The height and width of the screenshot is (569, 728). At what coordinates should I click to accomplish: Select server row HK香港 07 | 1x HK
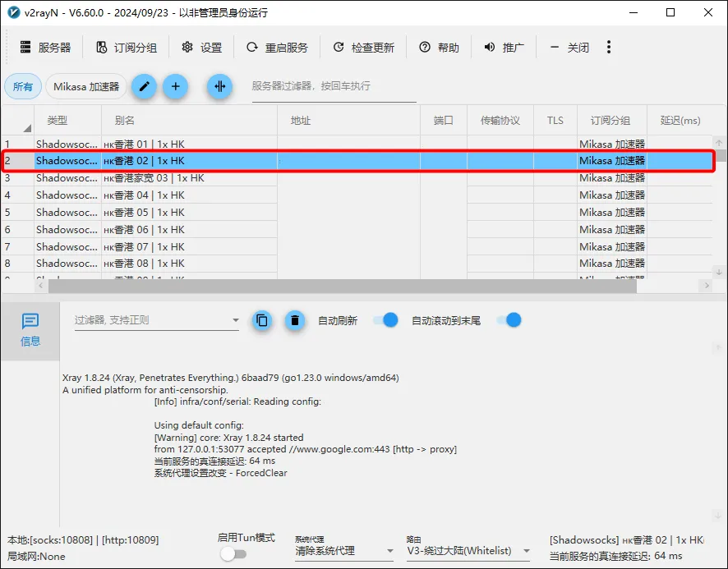tap(357, 246)
